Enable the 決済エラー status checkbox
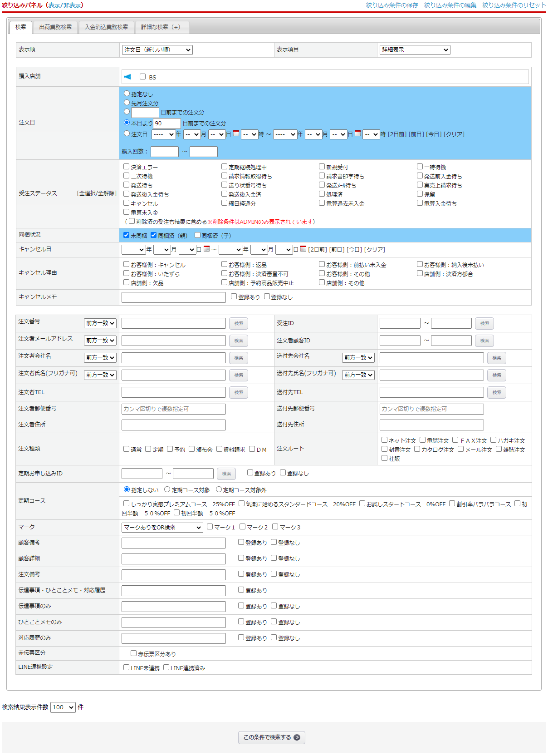 (x=127, y=167)
